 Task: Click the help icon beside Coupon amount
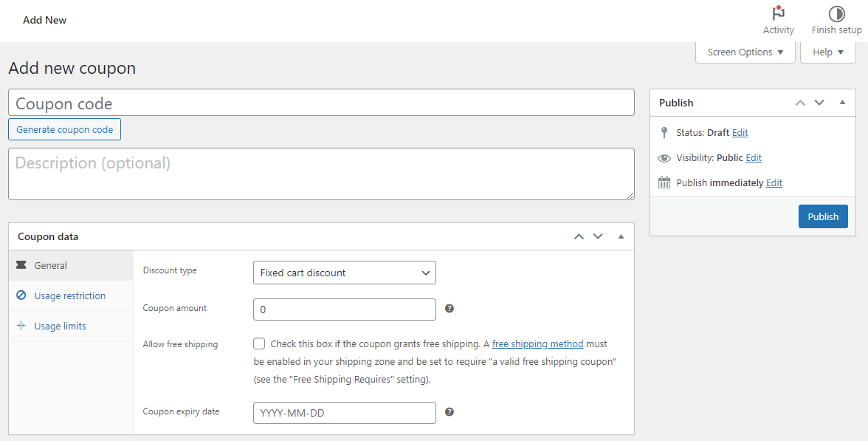pyautogui.click(x=449, y=307)
